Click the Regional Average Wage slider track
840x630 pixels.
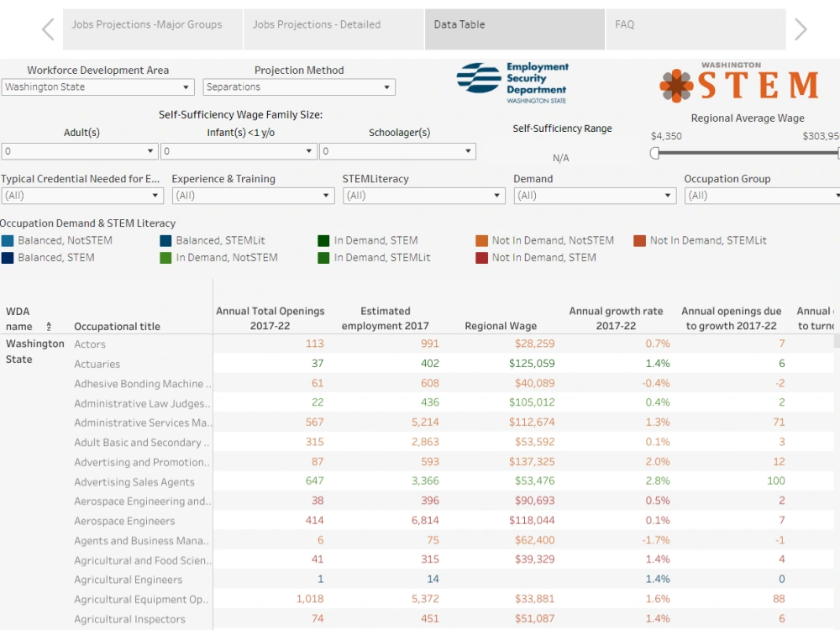point(748,153)
